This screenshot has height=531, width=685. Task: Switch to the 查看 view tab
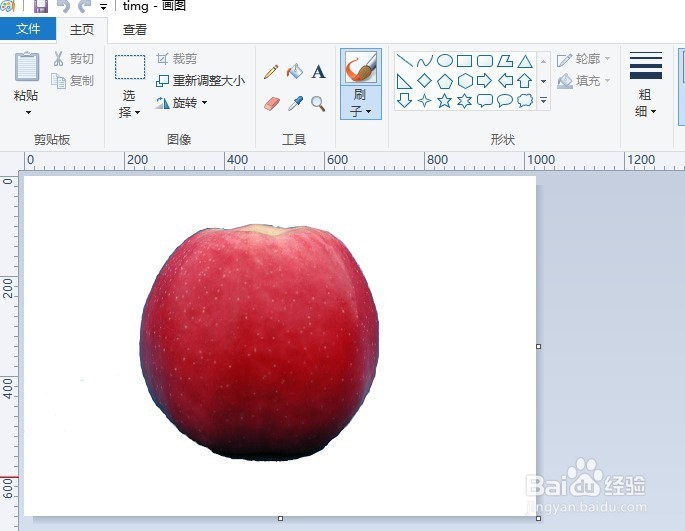(135, 29)
